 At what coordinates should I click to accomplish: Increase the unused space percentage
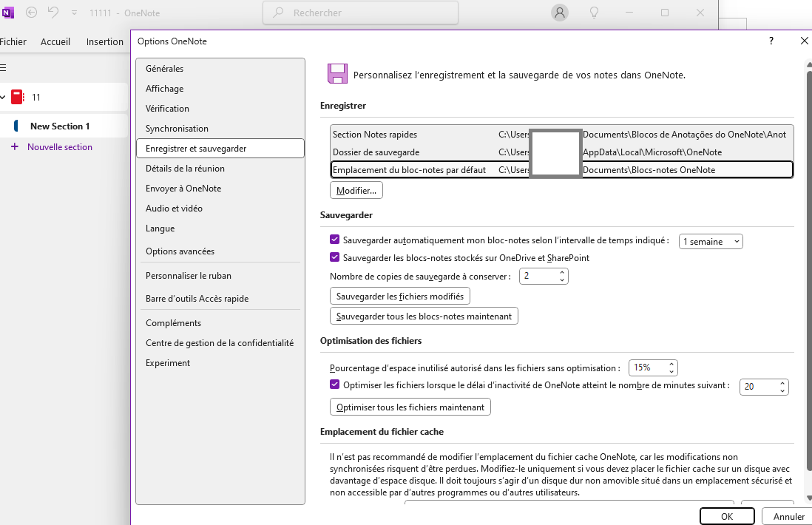point(671,364)
